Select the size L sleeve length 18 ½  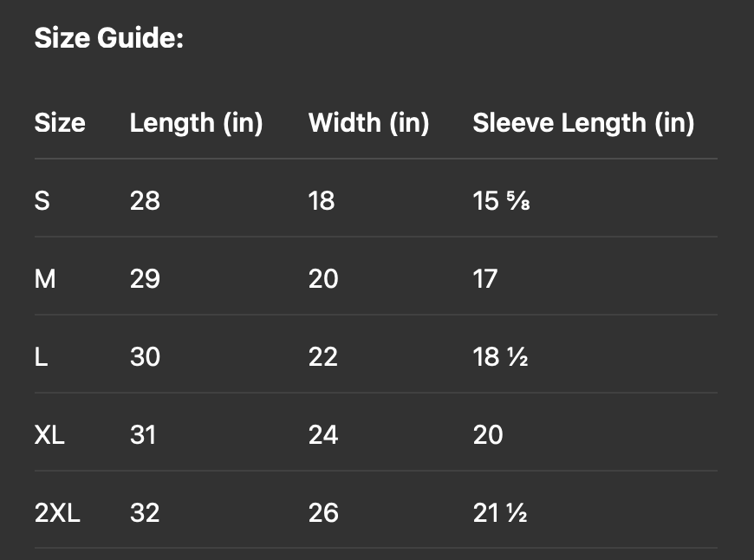[x=501, y=356]
